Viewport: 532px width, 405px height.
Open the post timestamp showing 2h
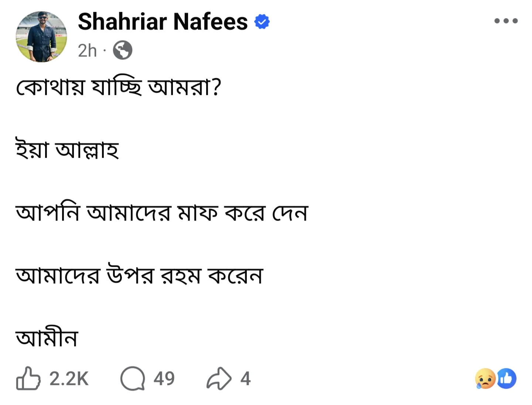87,51
